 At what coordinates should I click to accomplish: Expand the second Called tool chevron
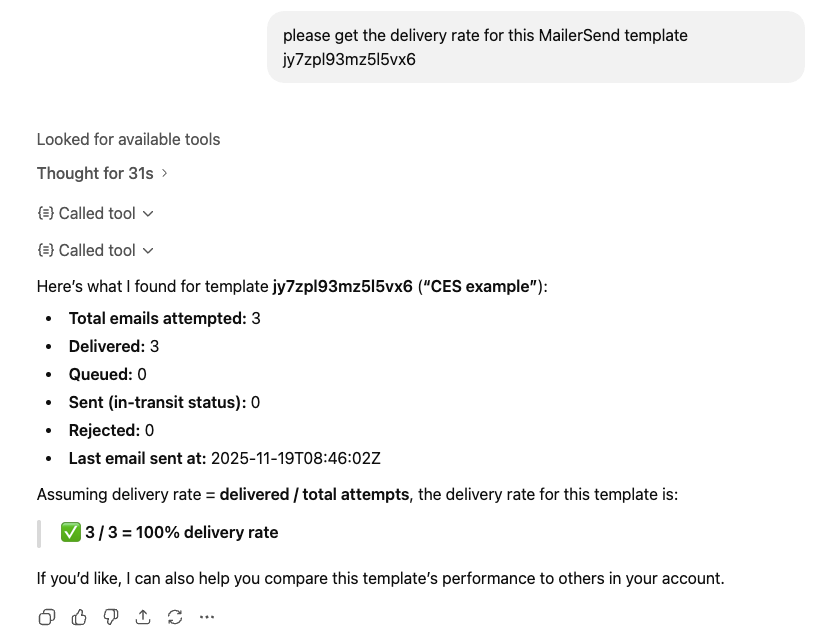(148, 250)
